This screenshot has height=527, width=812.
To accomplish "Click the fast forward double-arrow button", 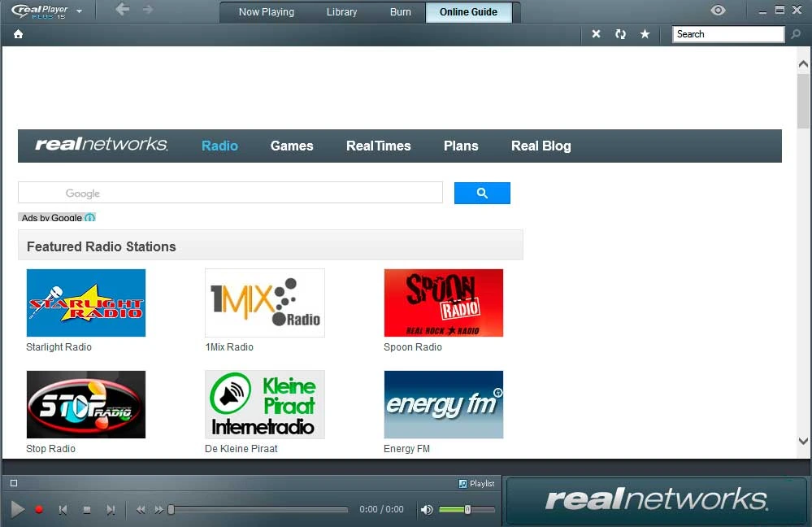I will tap(158, 510).
